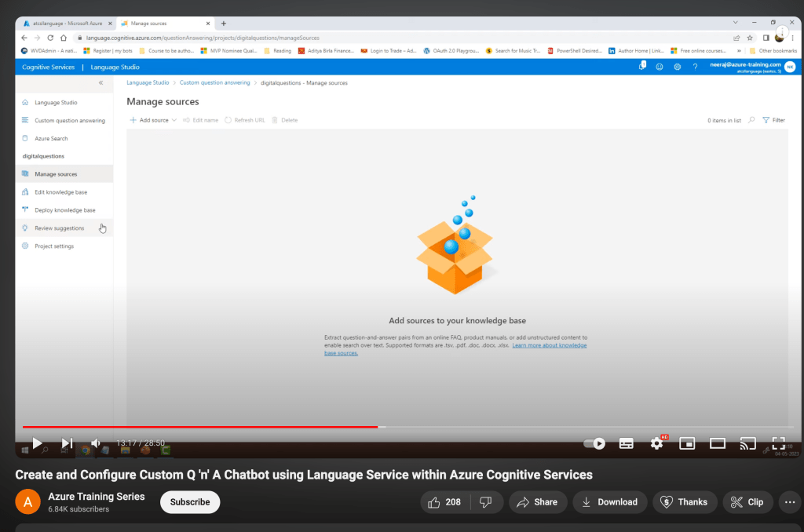Open the neeraj@azure-training.com account menu

[753, 67]
